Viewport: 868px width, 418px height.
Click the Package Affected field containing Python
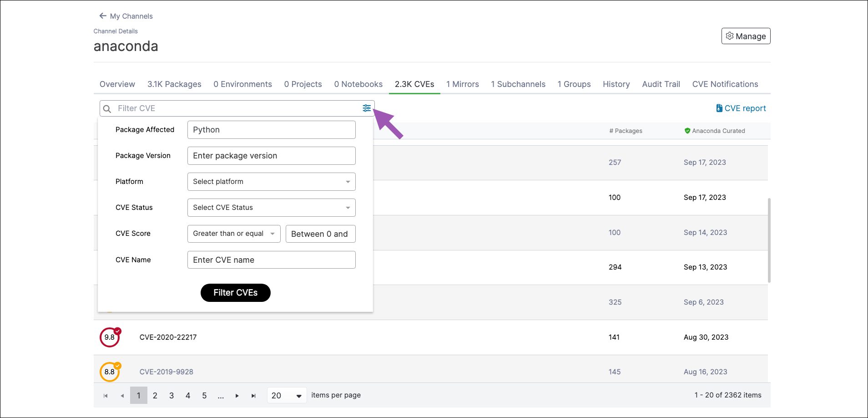point(272,130)
